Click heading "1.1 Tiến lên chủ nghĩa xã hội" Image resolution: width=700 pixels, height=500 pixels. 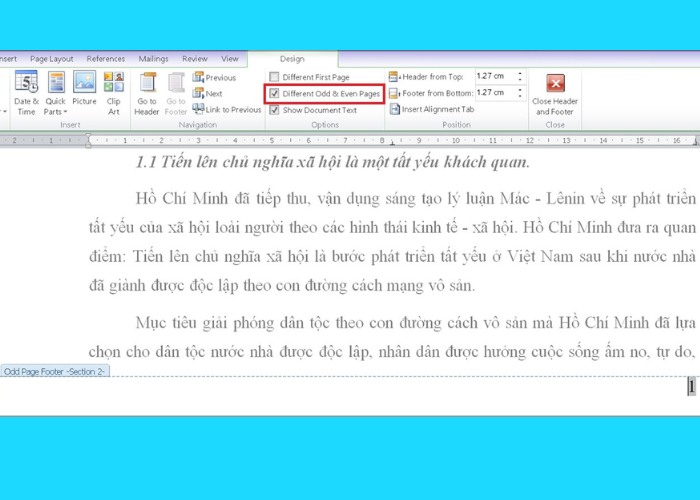(333, 162)
